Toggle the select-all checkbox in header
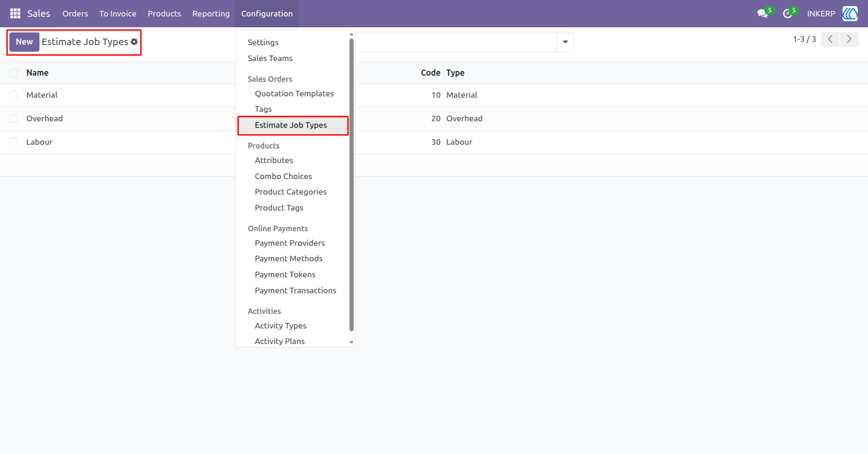 coord(14,73)
